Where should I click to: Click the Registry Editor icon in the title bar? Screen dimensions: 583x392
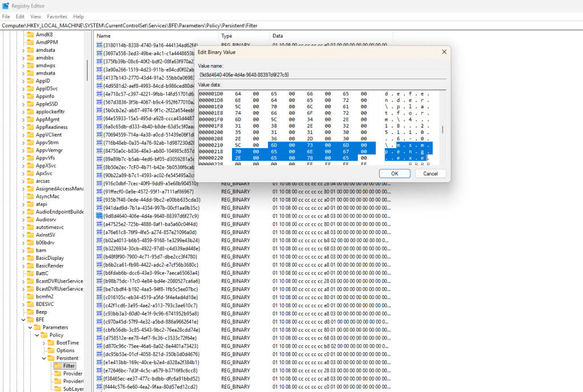6,6
